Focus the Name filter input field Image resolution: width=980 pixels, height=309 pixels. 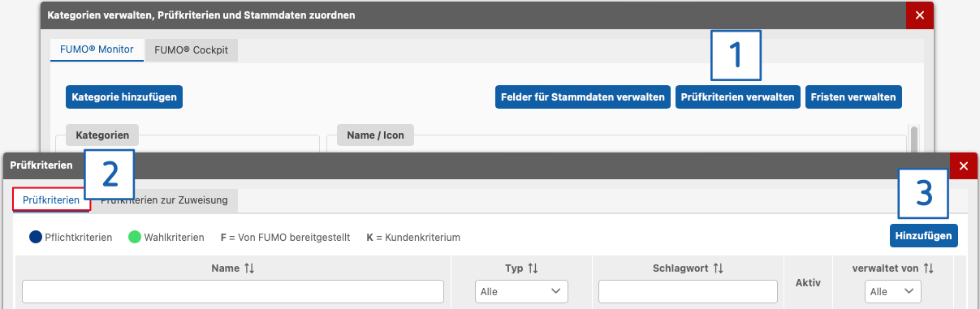233,291
